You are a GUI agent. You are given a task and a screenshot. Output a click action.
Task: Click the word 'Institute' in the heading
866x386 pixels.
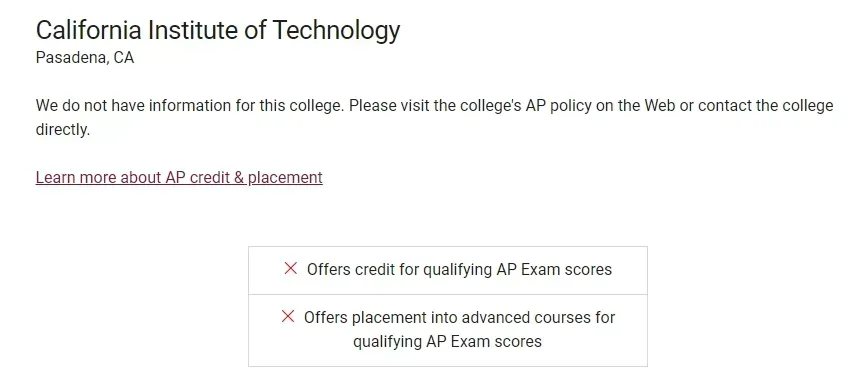pyautogui.click(x=192, y=30)
